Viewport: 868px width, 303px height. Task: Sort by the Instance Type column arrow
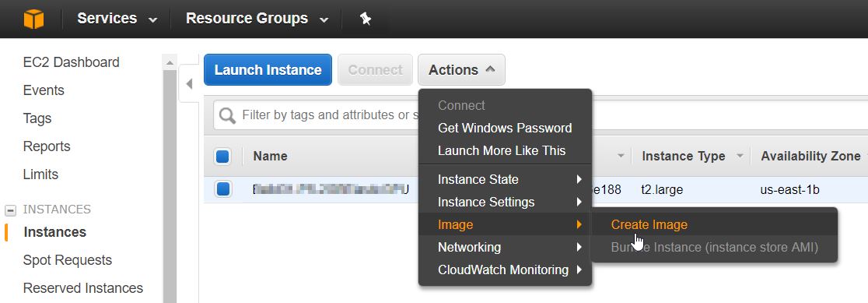coord(740,157)
